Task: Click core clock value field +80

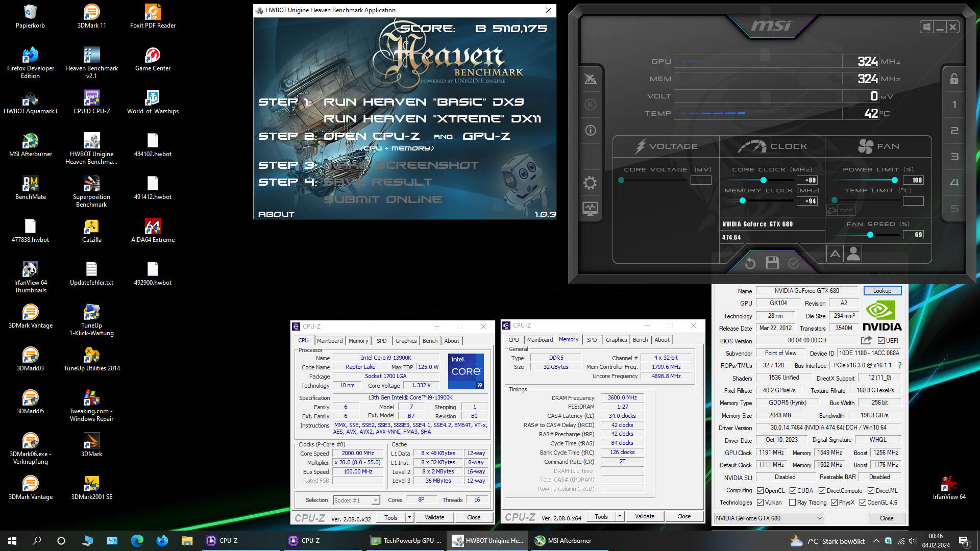Action: click(807, 180)
